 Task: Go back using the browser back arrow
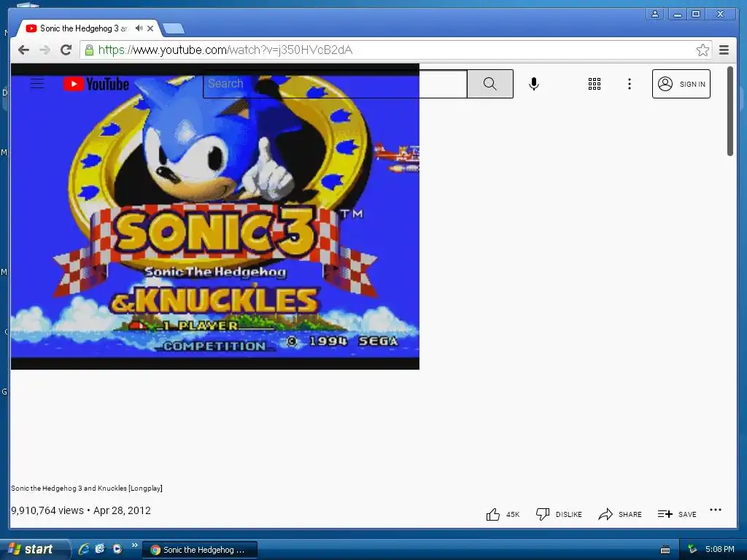[x=23, y=50]
